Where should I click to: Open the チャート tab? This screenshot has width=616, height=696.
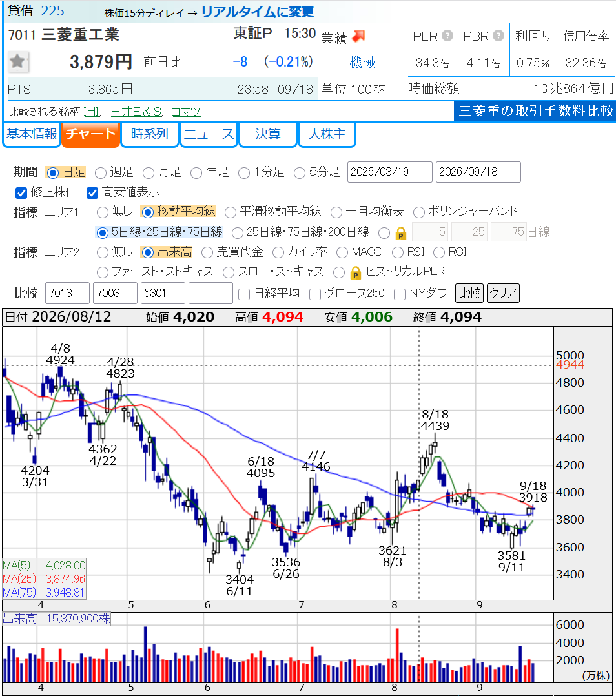[90, 134]
